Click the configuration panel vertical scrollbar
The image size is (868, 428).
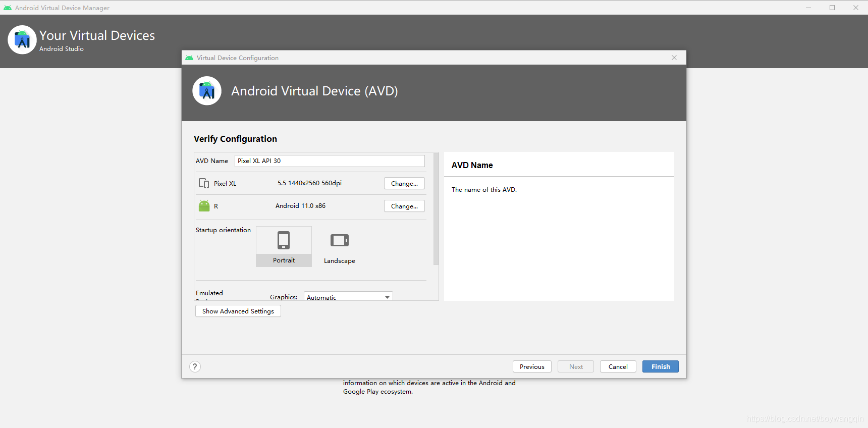[x=436, y=208]
